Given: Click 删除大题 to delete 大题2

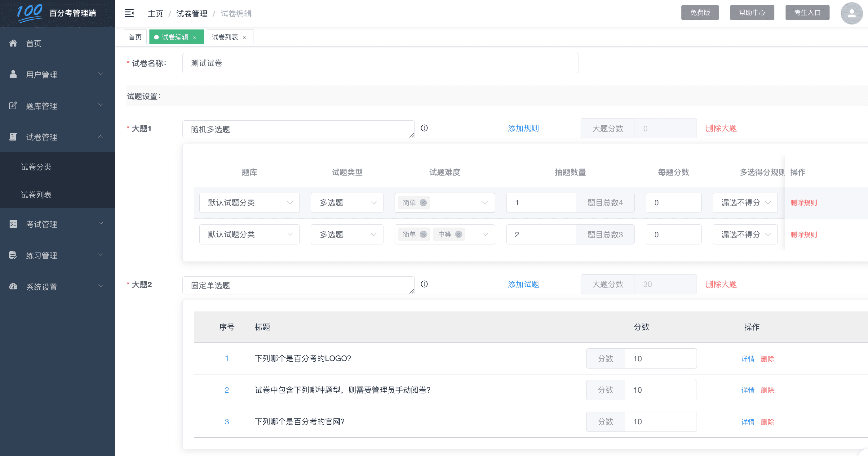Looking at the screenshot, I should [721, 284].
